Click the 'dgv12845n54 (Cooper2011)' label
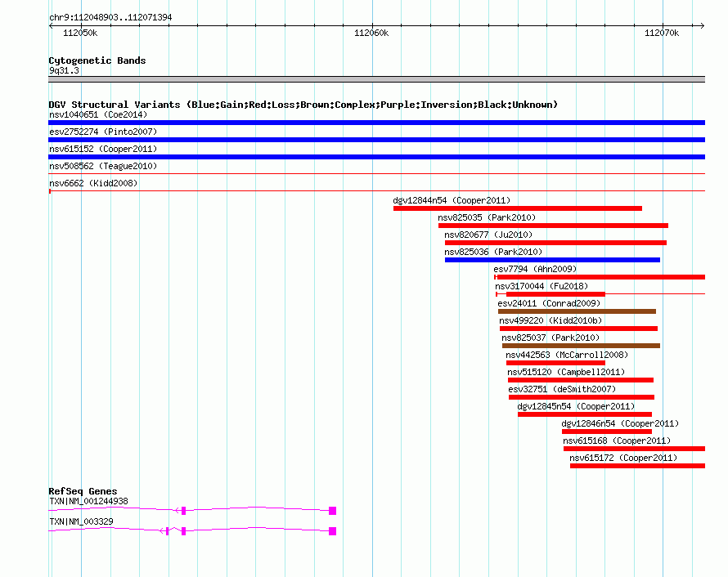 [x=576, y=406]
